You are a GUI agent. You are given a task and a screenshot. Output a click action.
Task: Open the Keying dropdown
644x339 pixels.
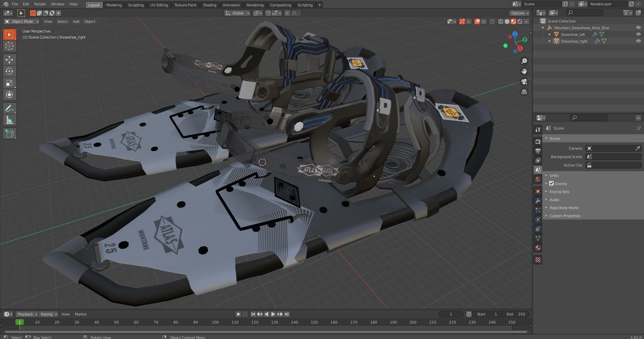tap(49, 314)
